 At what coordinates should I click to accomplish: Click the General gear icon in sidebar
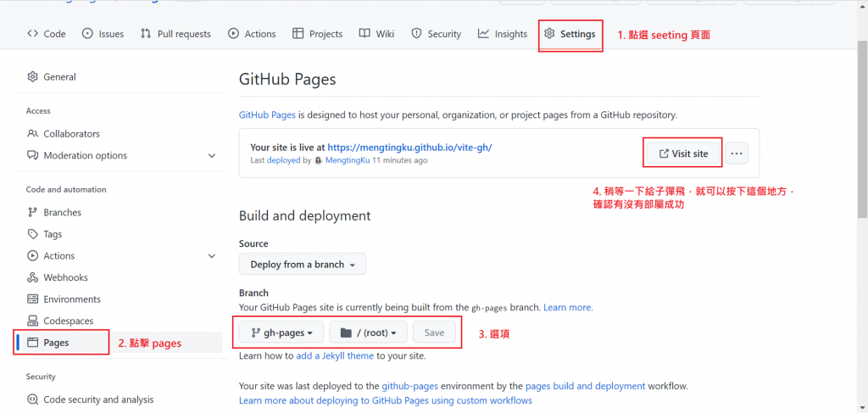click(x=33, y=77)
